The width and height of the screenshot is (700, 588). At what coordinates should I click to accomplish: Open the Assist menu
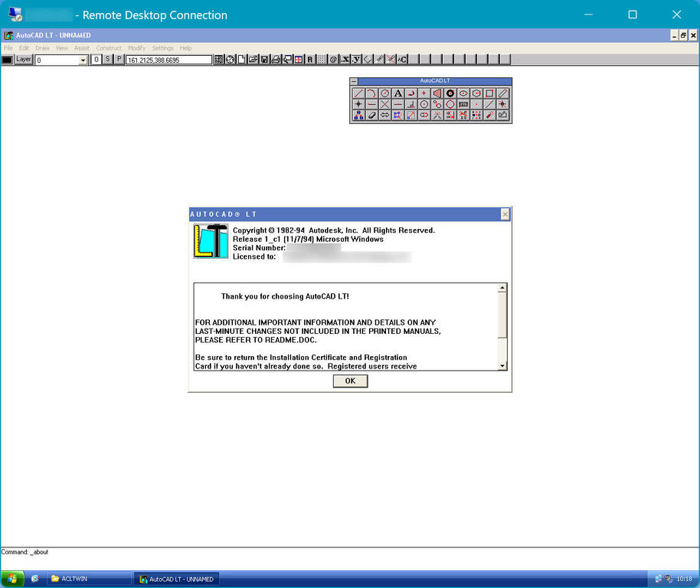82,47
